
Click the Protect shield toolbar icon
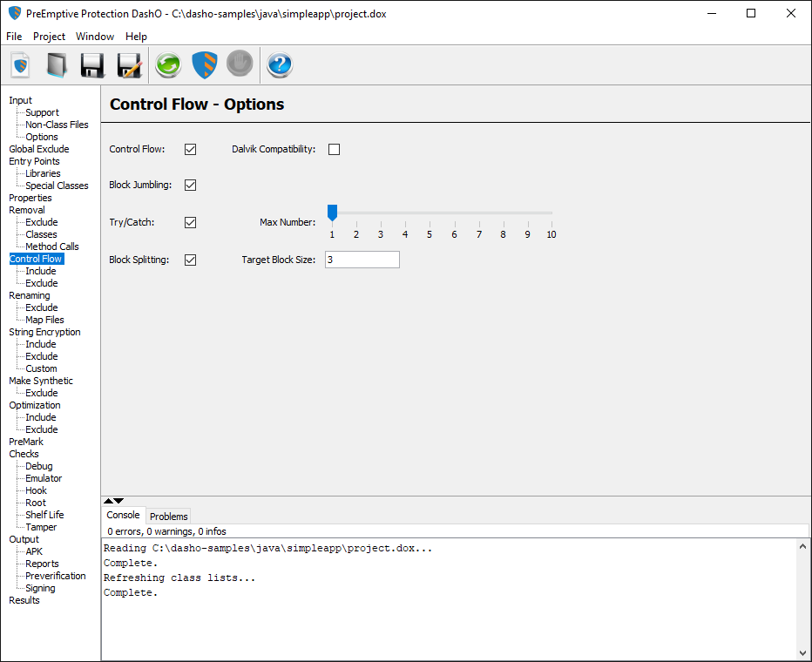(x=205, y=65)
